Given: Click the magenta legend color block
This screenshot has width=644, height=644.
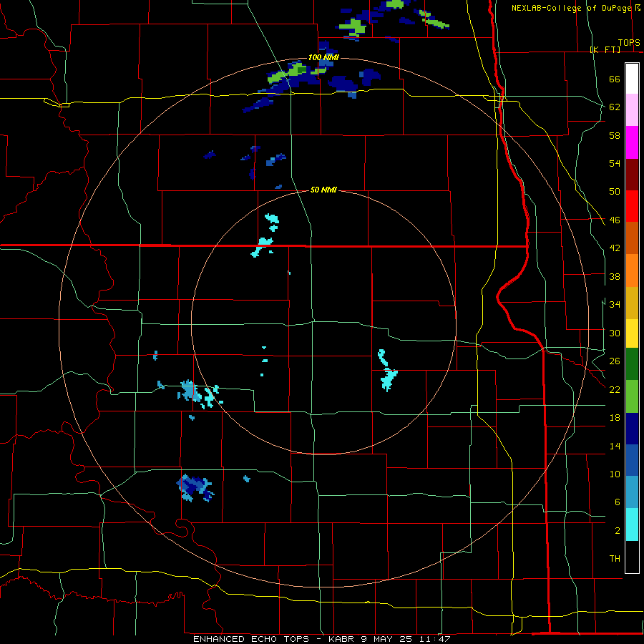Looking at the screenshot, I should [632, 142].
